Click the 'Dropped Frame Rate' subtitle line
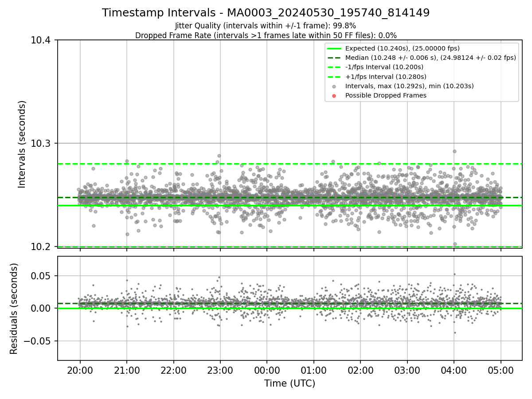 point(266,35)
